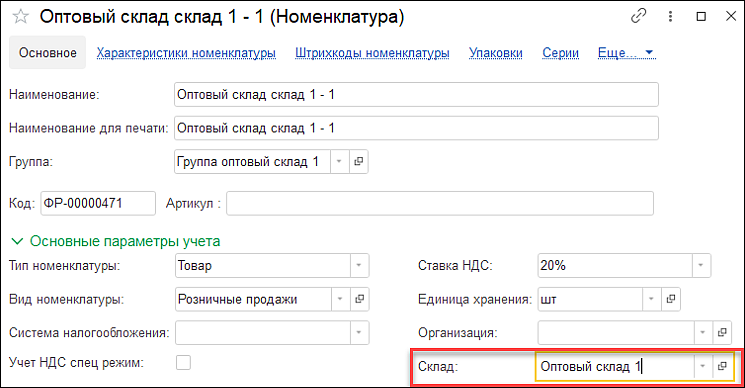
Task: Open the Тип номенклатуры dropdown
Action: (x=359, y=265)
